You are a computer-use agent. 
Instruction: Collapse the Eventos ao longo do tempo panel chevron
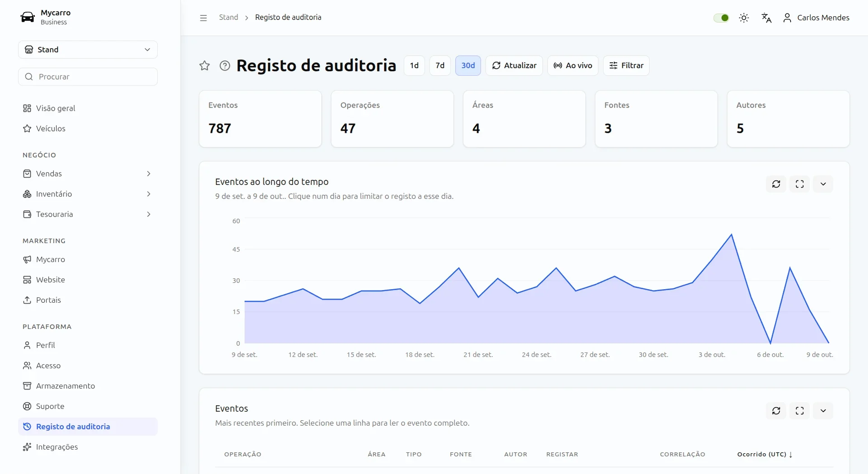(x=823, y=184)
